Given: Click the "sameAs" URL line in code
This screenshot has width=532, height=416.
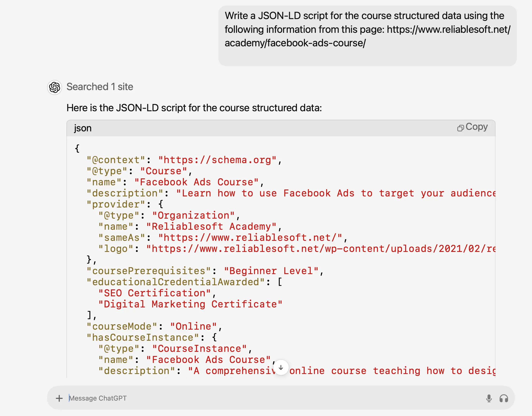Looking at the screenshot, I should tap(223, 238).
